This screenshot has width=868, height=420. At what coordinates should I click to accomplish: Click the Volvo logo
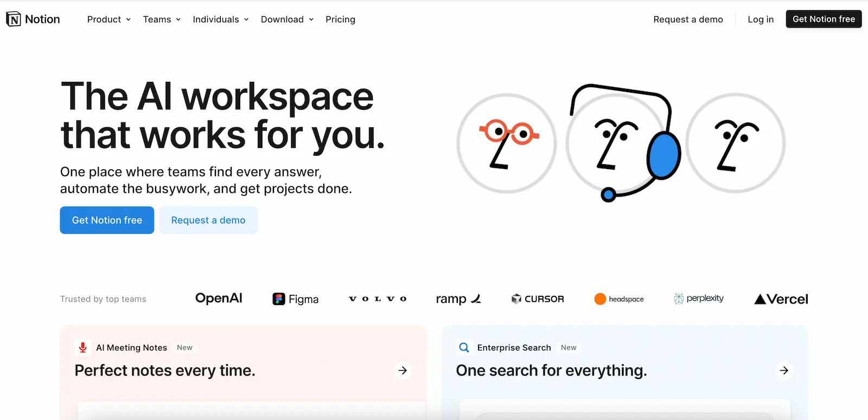click(378, 299)
